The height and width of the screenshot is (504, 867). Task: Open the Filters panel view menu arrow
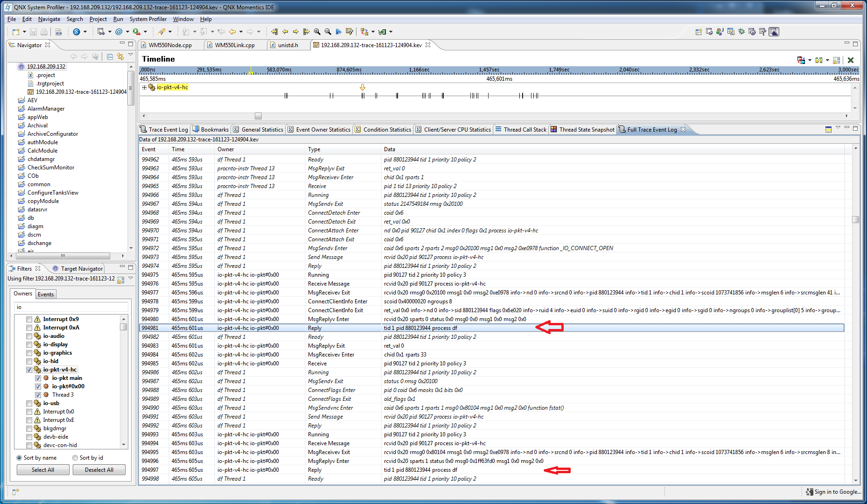131,278
